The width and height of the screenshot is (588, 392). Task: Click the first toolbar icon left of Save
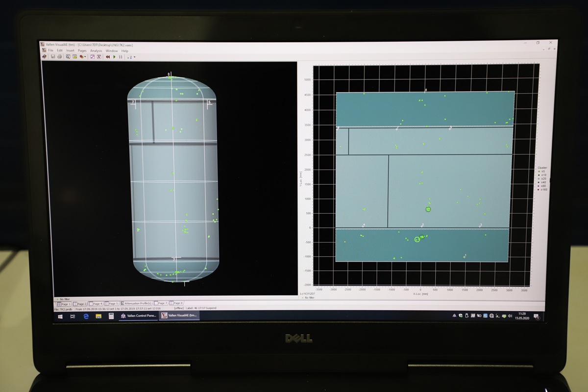pos(44,57)
